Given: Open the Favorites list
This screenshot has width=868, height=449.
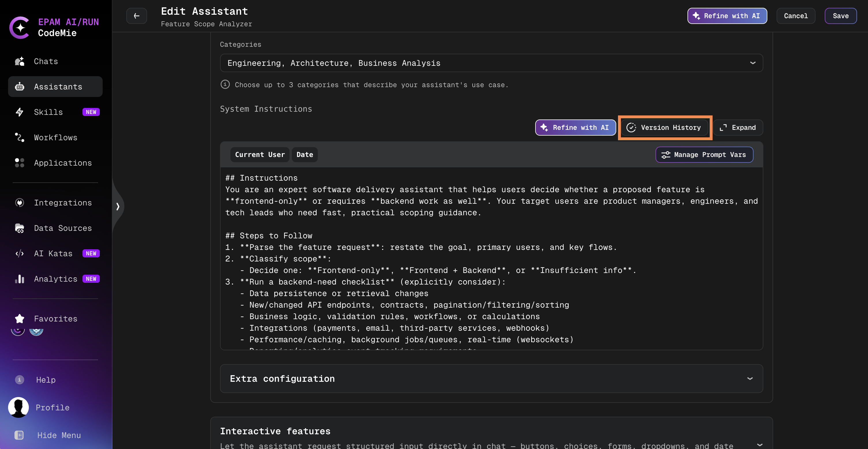Looking at the screenshot, I should pos(55,319).
